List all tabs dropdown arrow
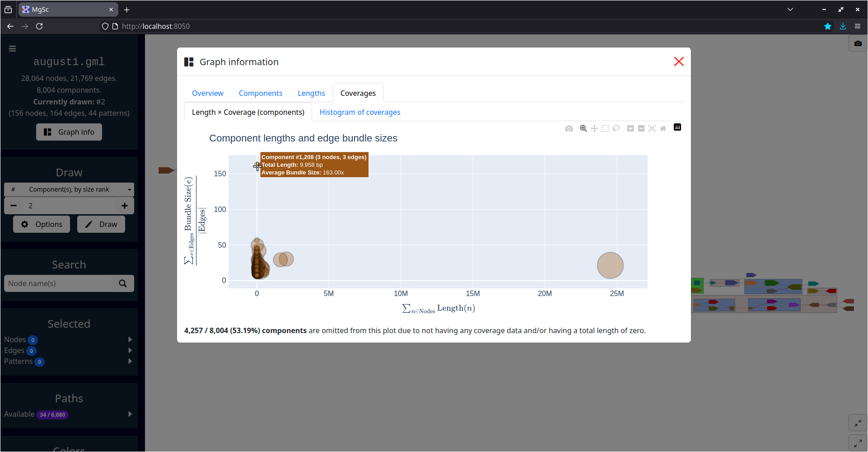The height and width of the screenshot is (452, 868). click(x=790, y=9)
